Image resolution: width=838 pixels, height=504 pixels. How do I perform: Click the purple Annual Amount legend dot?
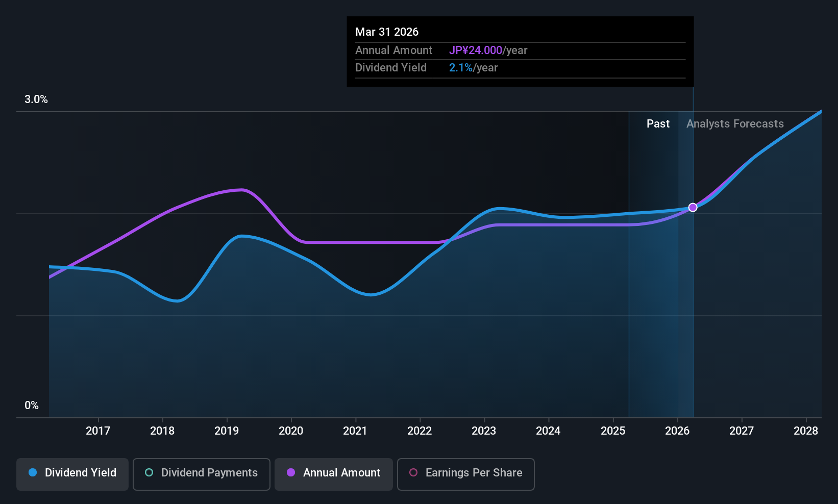pos(291,472)
